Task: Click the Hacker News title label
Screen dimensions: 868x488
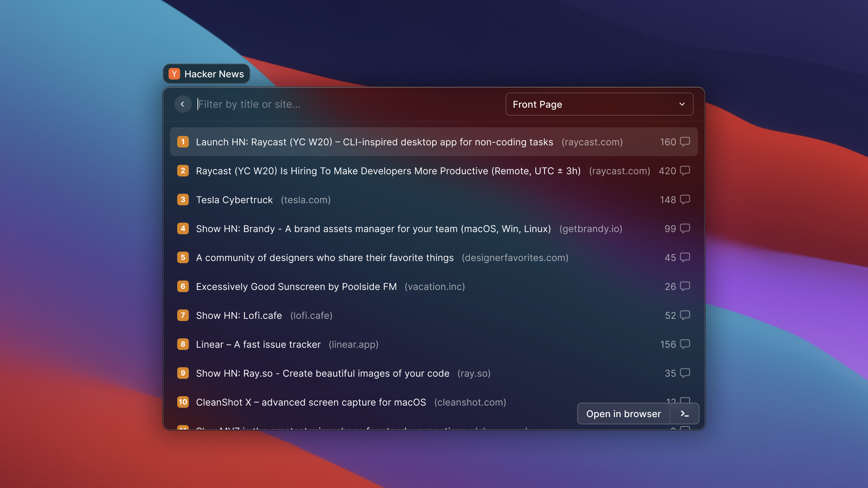Action: click(x=214, y=74)
